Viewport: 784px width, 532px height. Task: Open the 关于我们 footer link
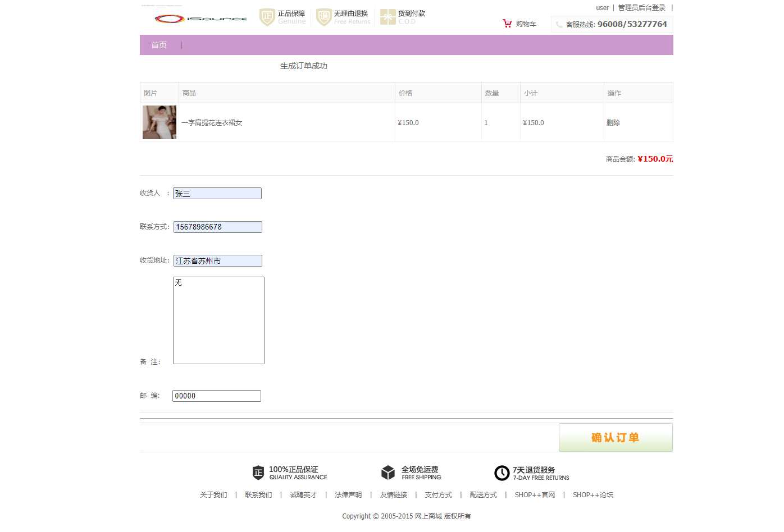pos(213,495)
